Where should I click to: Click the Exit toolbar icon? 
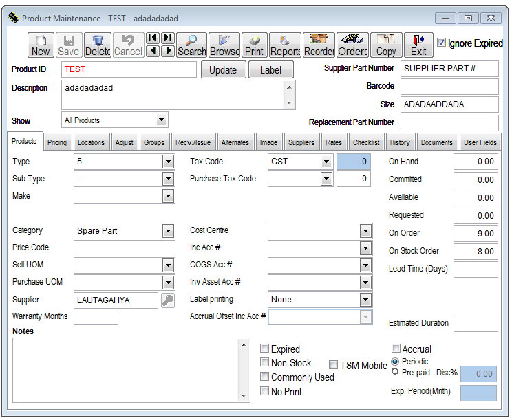418,45
